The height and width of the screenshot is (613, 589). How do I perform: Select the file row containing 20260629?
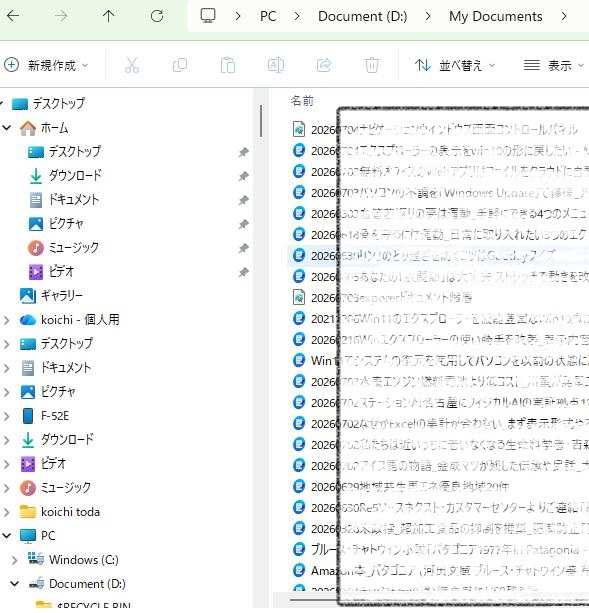tap(440, 487)
